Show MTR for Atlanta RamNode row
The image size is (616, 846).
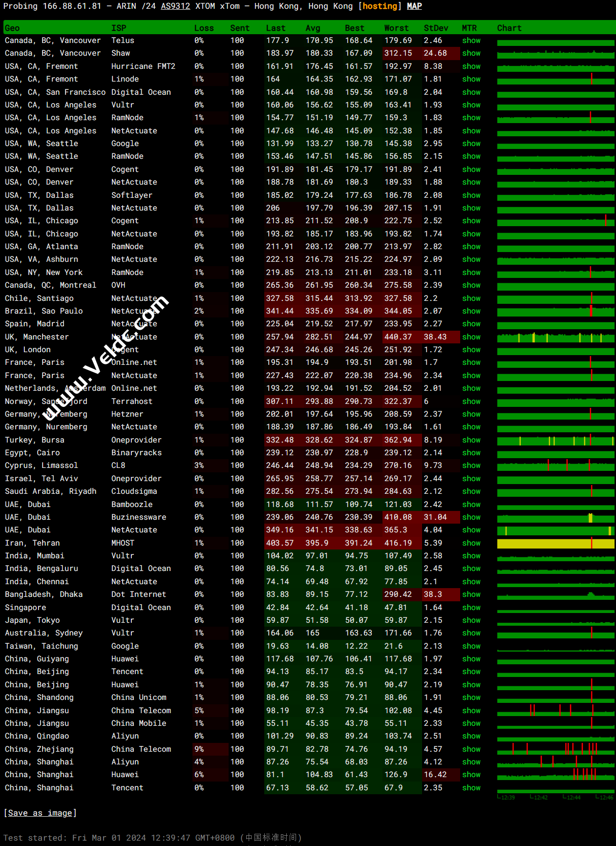(471, 247)
